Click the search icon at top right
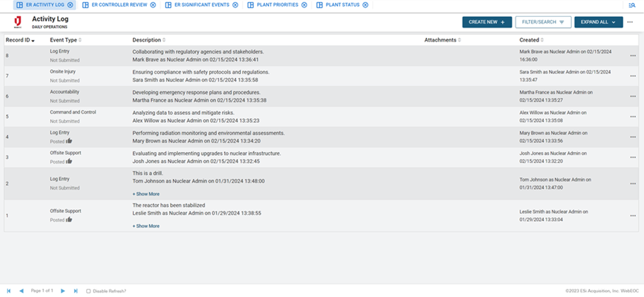 (x=631, y=5)
